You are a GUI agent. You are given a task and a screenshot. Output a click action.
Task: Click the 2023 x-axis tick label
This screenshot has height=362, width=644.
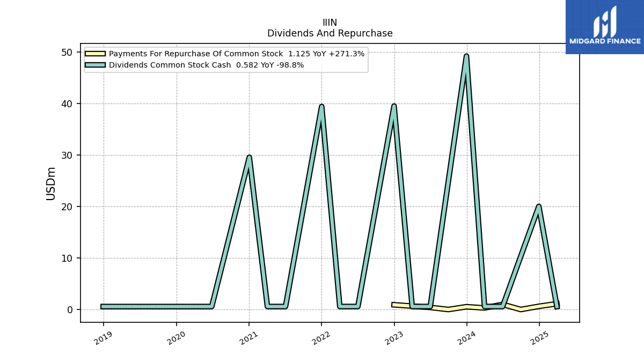coord(394,338)
